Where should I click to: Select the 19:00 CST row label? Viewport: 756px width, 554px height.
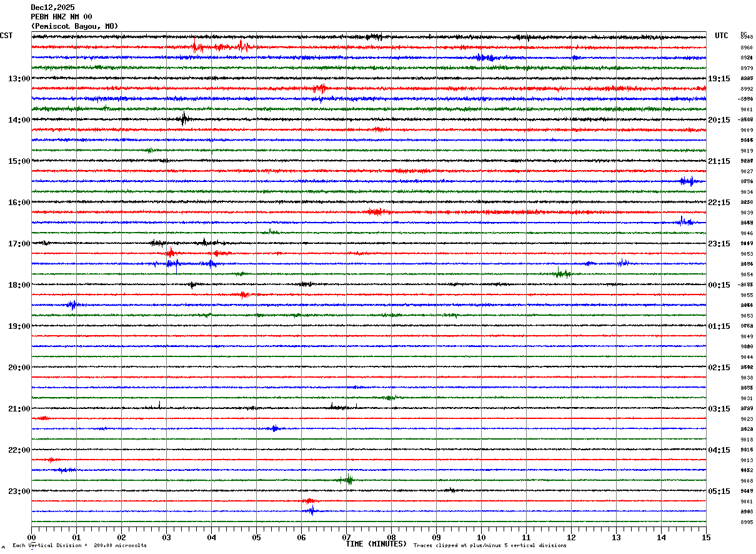pos(19,326)
